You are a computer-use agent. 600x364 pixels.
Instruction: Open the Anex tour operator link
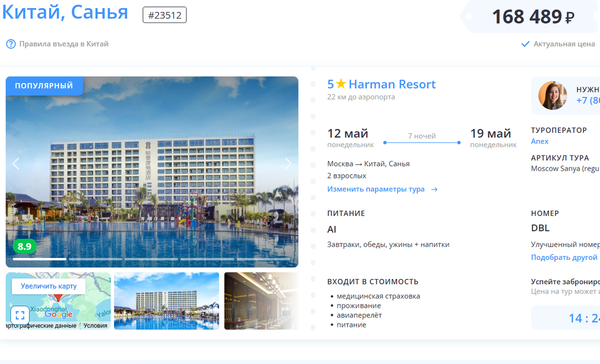click(x=539, y=141)
